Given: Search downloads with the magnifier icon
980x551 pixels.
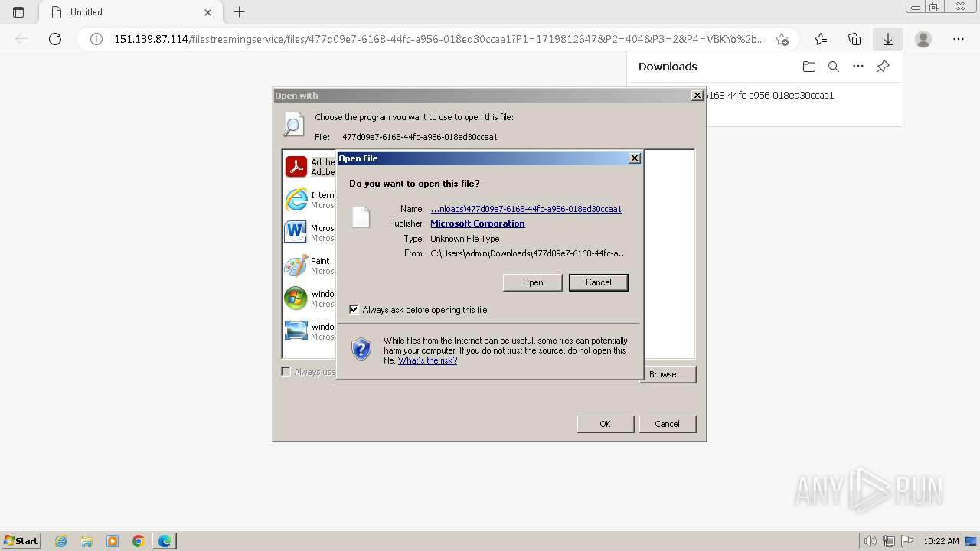Looking at the screenshot, I should pyautogui.click(x=834, y=67).
